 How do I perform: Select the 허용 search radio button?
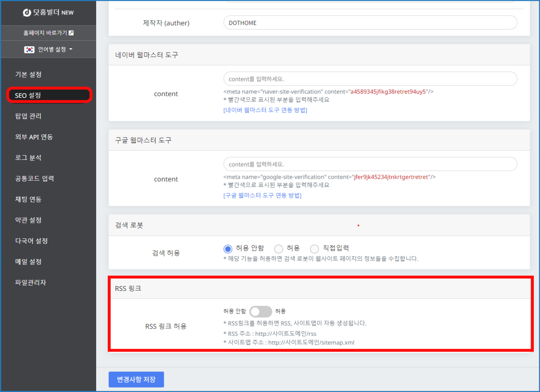[279, 249]
